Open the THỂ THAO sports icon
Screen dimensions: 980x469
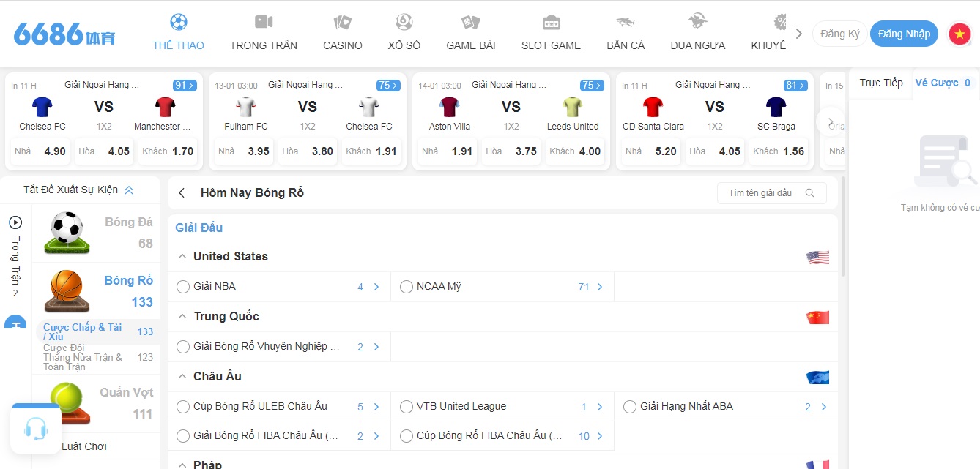(x=178, y=22)
